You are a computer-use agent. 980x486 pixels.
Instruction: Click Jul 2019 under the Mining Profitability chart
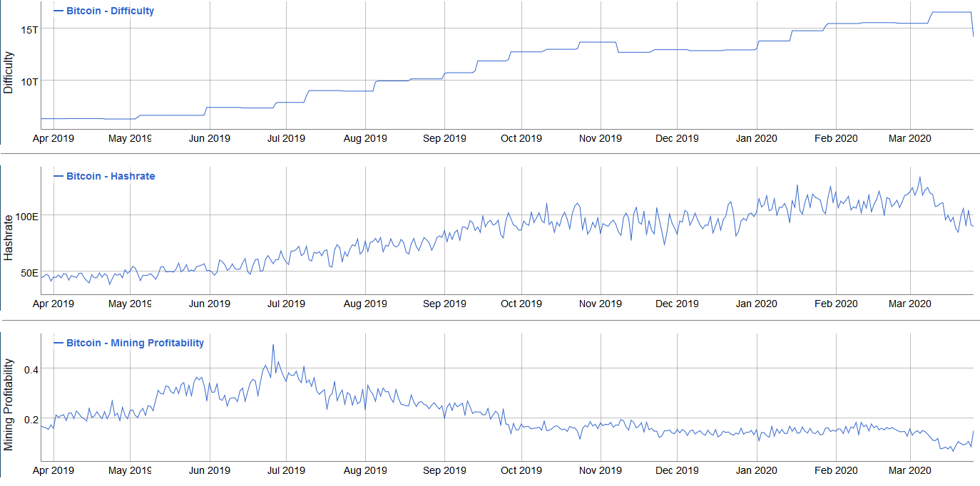[286, 470]
